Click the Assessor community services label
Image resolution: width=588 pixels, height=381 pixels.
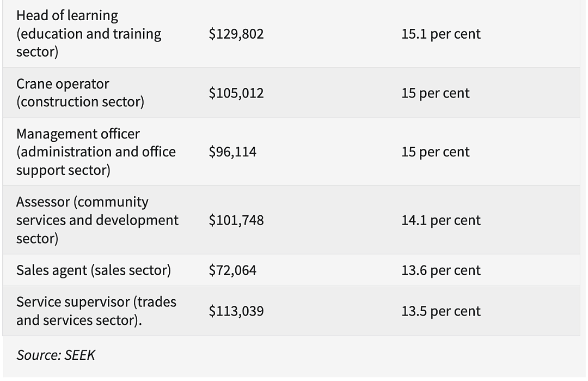click(97, 220)
